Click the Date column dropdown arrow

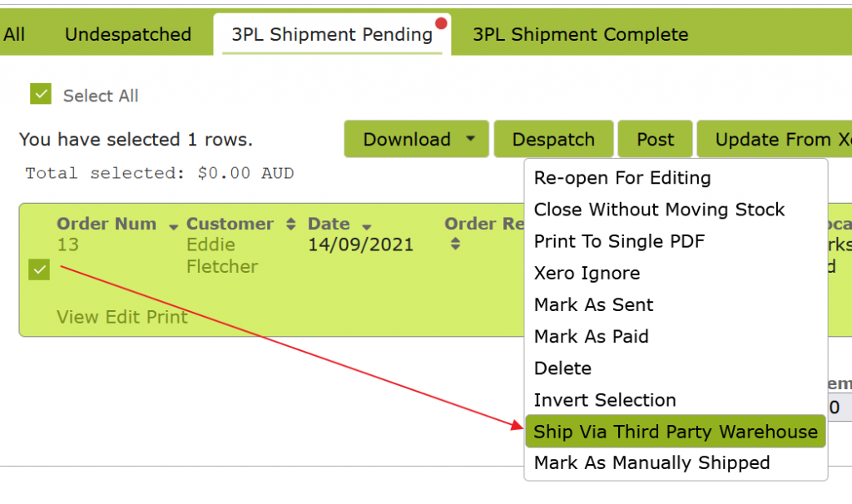click(x=366, y=225)
